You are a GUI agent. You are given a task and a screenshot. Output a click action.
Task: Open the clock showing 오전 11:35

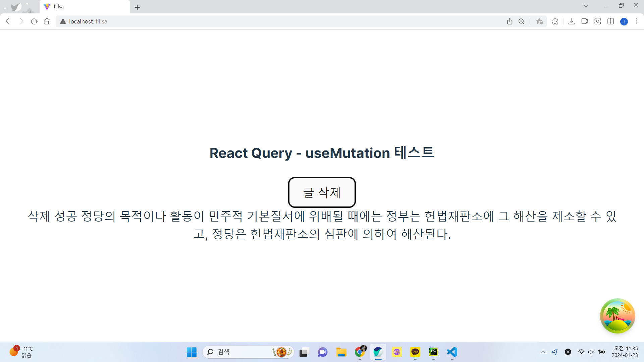click(x=625, y=352)
